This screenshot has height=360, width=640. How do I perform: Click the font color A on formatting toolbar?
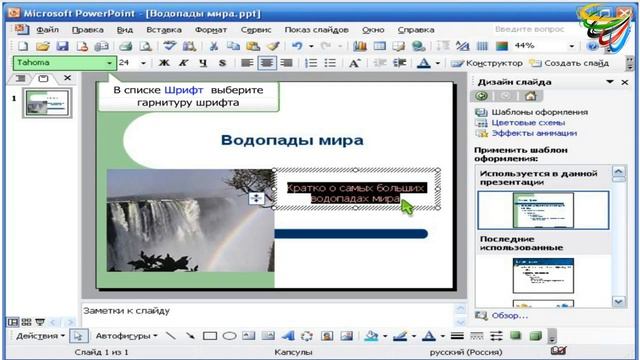[424, 63]
